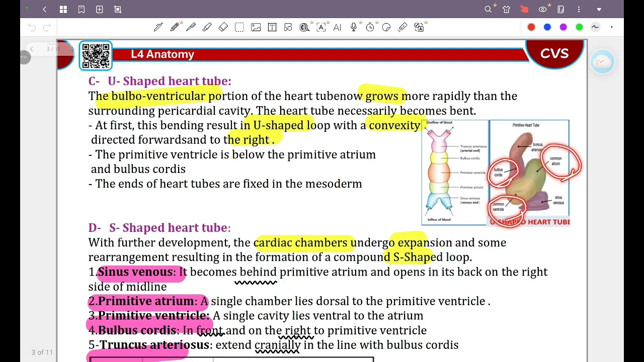
Task: Select the eraser tool
Action: point(223,27)
